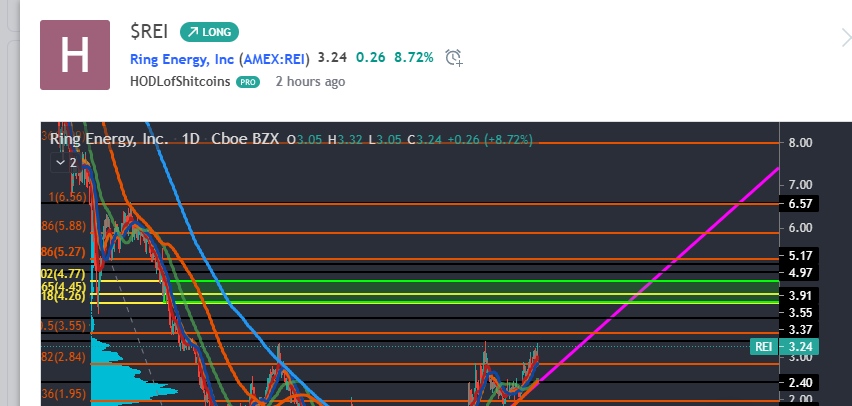Viewport: 852px width, 406px height.
Task: Click the 5.17 price axis label
Action: click(799, 255)
